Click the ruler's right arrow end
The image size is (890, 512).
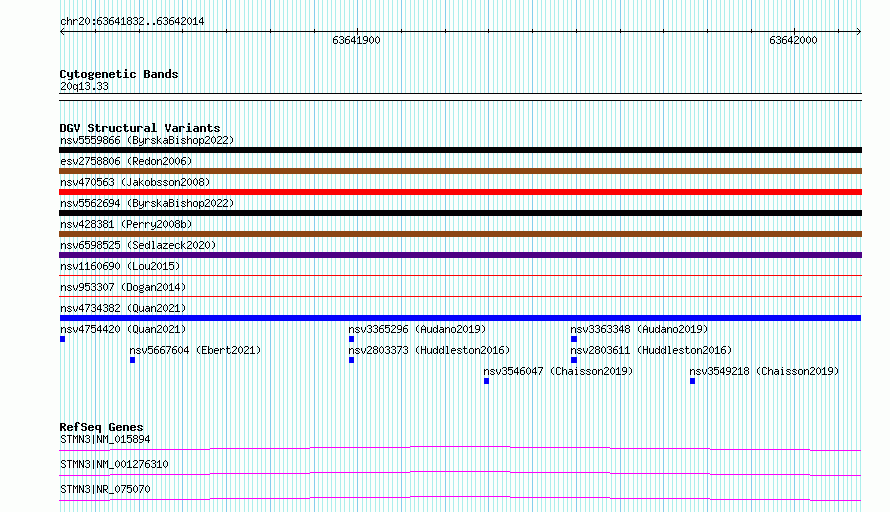pos(858,31)
